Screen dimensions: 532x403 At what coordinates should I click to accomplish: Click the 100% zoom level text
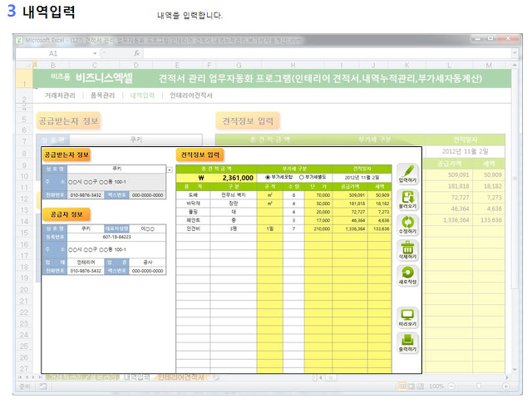pos(436,386)
